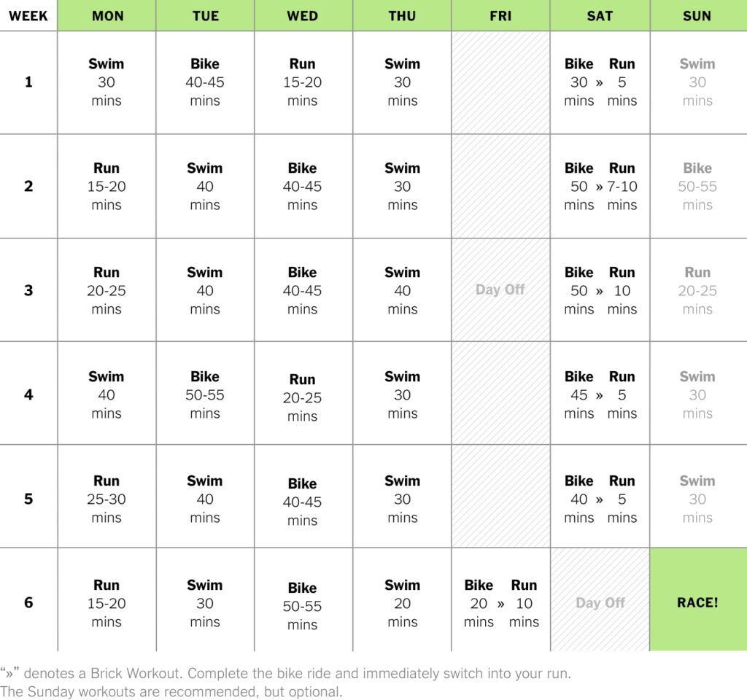Click the Brick Workout footnote text
The height and width of the screenshot is (700, 747).
pos(285,674)
